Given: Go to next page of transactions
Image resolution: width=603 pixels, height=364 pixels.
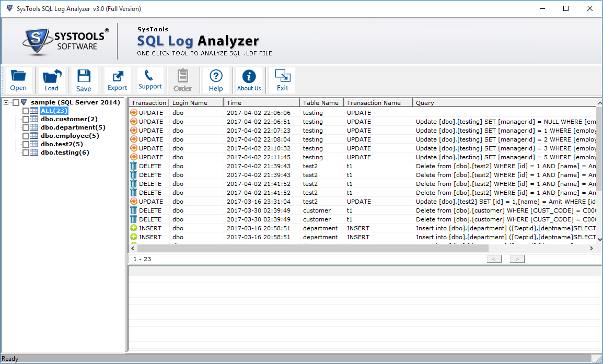Looking at the screenshot, I should coord(516,259).
